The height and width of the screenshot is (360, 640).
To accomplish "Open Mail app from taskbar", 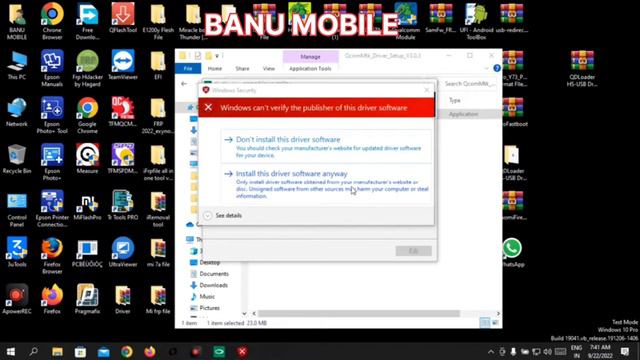I will click(x=104, y=351).
